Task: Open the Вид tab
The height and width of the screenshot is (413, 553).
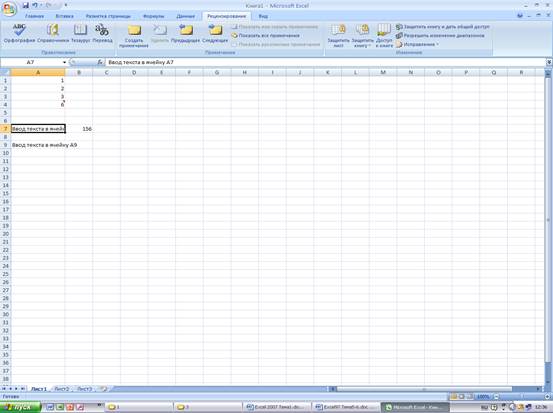Action: pos(263,16)
